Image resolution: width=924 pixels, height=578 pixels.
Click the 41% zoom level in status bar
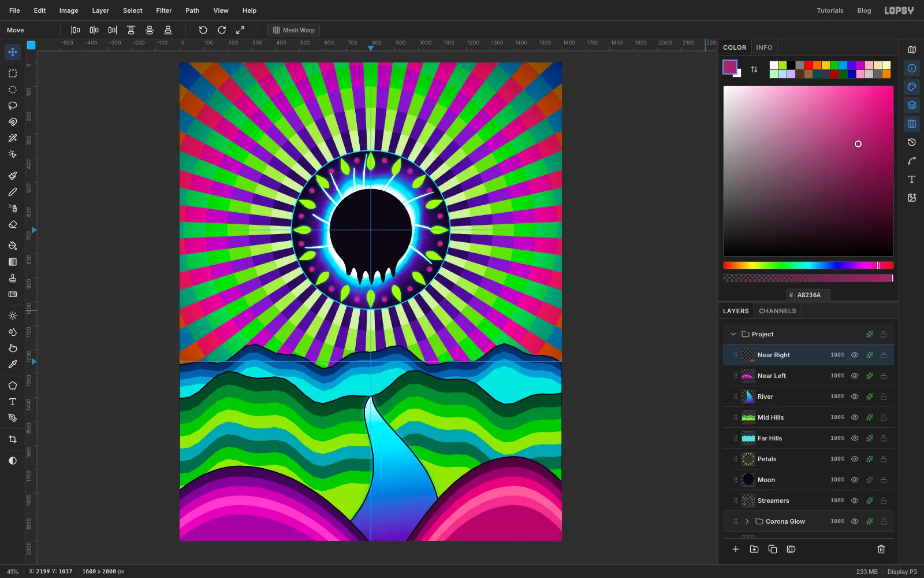[x=13, y=572]
